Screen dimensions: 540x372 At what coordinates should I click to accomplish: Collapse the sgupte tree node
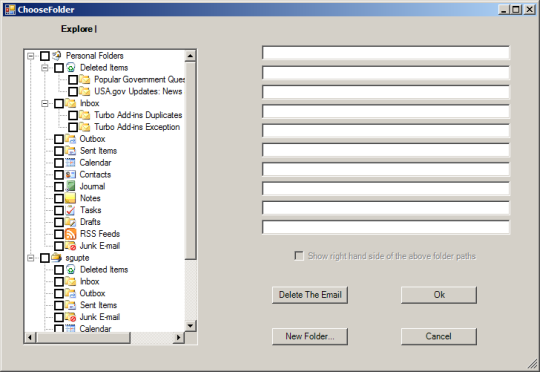point(31,258)
